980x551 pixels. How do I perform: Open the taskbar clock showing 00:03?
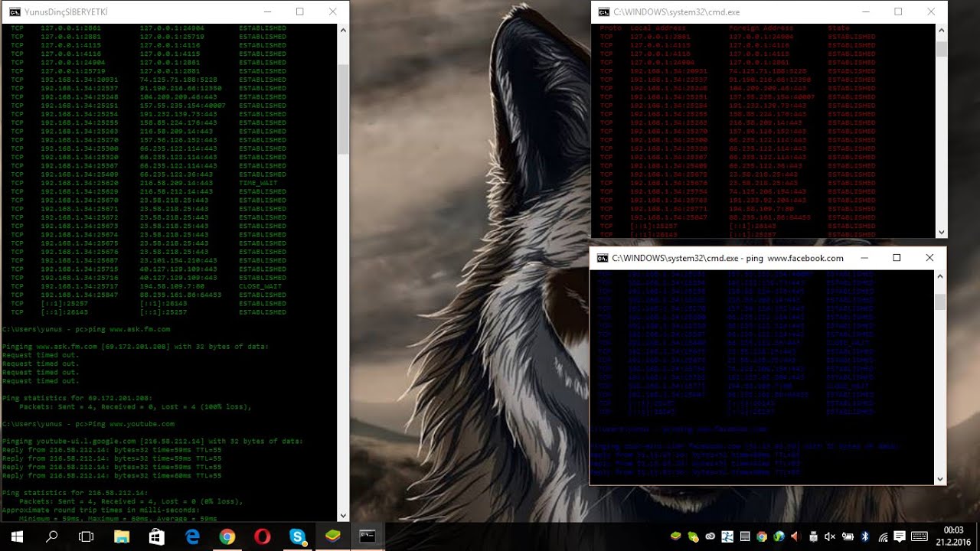coord(954,536)
